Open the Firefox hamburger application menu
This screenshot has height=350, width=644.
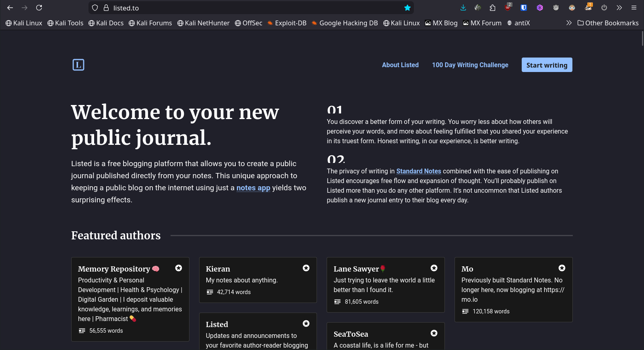pos(634,8)
